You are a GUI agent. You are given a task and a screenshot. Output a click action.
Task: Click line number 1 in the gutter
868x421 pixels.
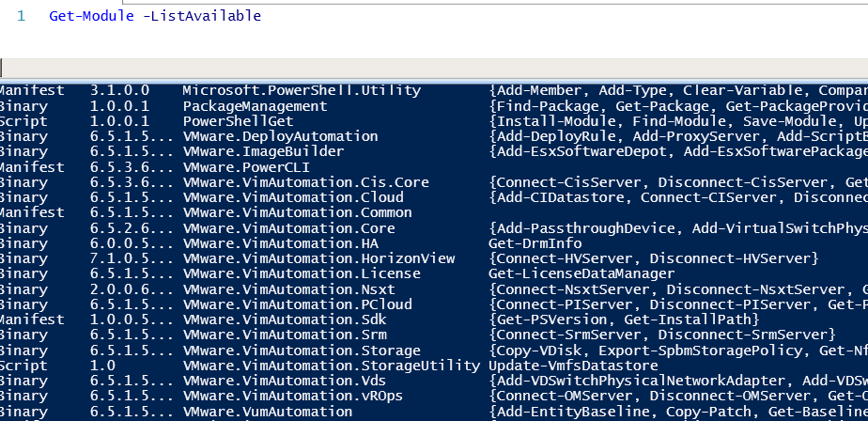click(x=20, y=16)
